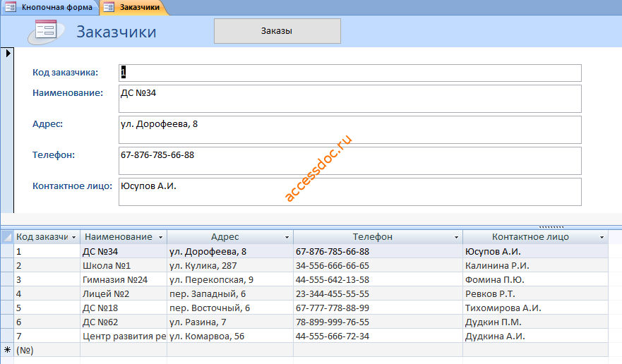Click into the Наименование field
The height and width of the screenshot is (364, 622).
click(350, 99)
